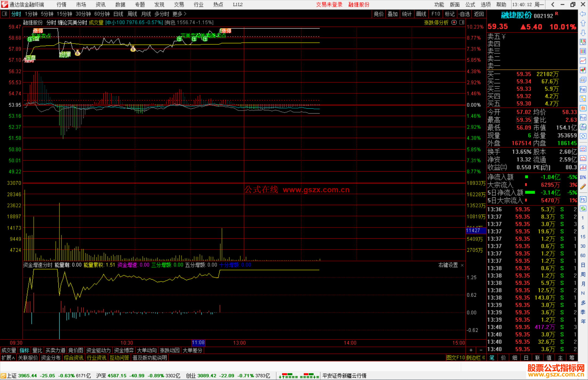Click the red up-arrow circle icon beside 涨跌停分析
Screen dimensions: 588x380
pyautogui.click(x=454, y=23)
